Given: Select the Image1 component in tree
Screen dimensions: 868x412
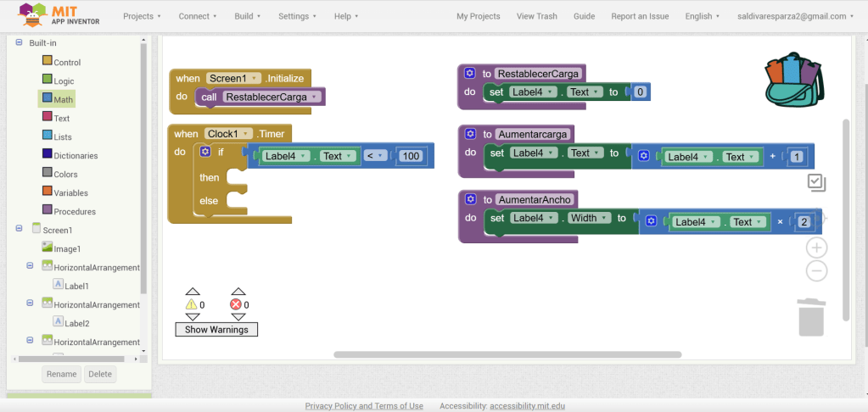Looking at the screenshot, I should point(66,248).
